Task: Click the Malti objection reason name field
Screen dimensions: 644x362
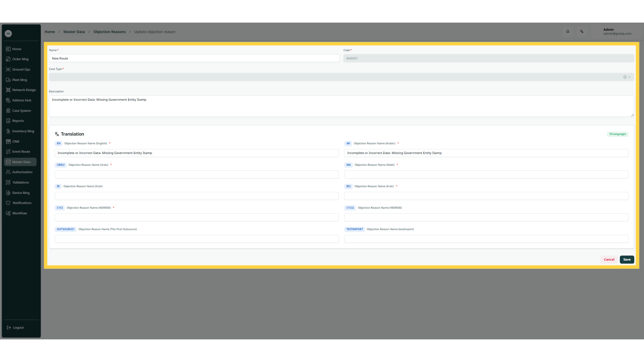Action: pos(486,174)
